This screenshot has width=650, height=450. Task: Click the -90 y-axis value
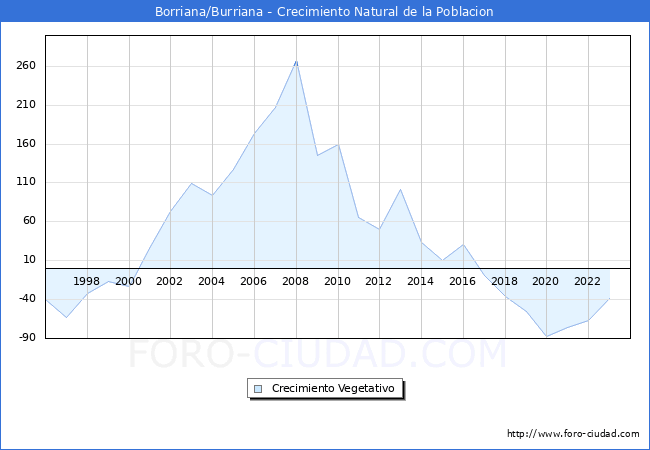tap(27, 337)
